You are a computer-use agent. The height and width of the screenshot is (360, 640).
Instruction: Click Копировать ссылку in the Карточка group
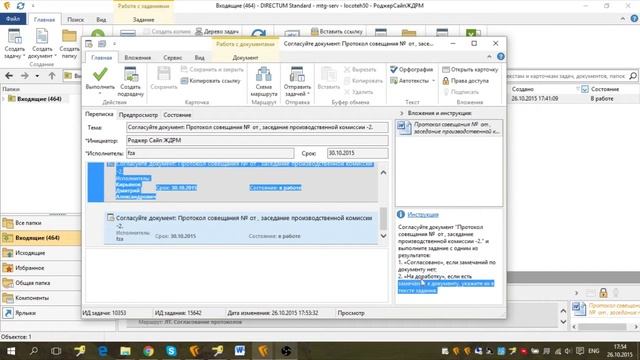pyautogui.click(x=211, y=81)
